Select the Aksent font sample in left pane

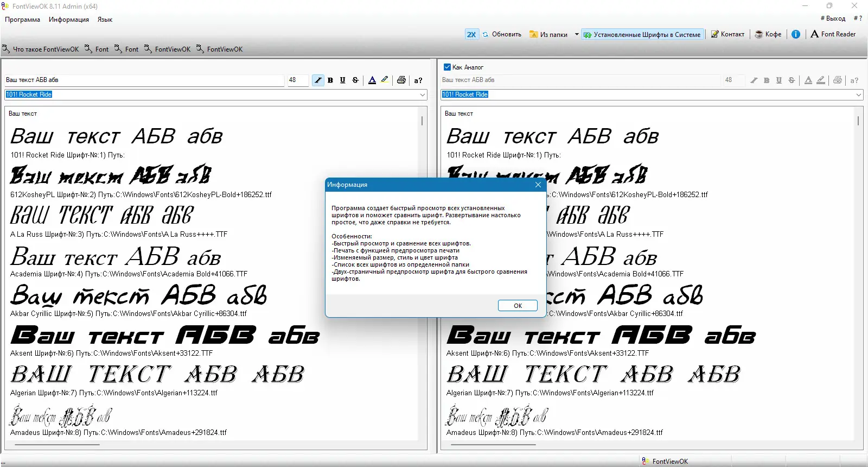coord(165,335)
